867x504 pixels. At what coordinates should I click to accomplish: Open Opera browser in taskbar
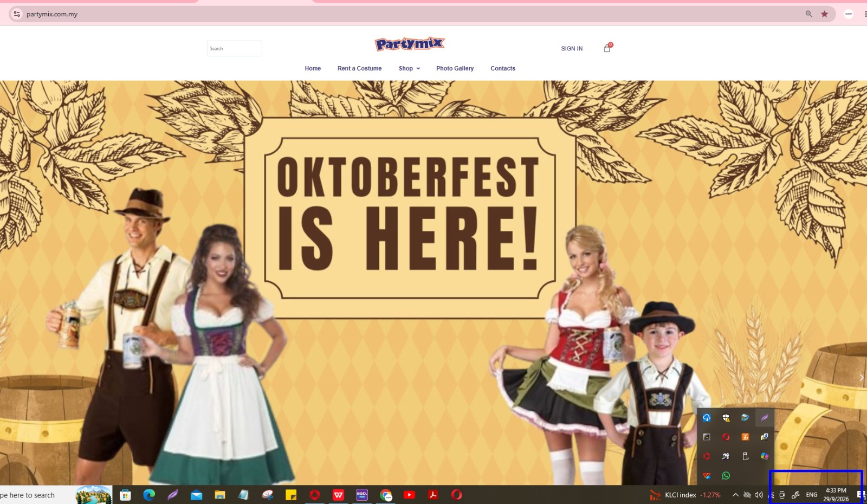(x=457, y=495)
